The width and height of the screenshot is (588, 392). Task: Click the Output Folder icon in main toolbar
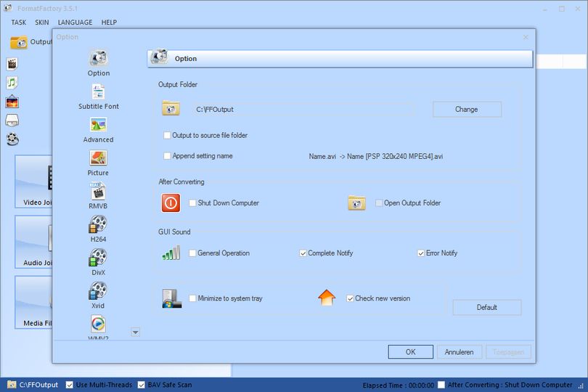click(x=18, y=42)
